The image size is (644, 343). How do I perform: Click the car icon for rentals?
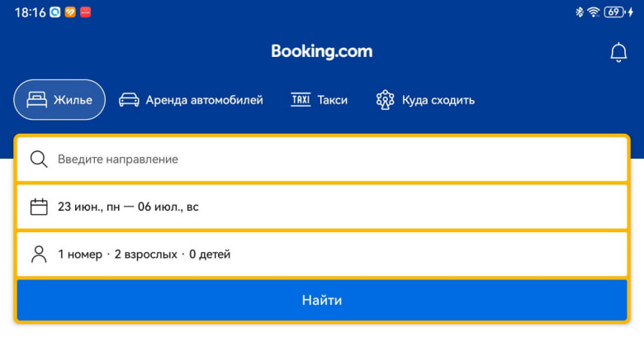(129, 100)
